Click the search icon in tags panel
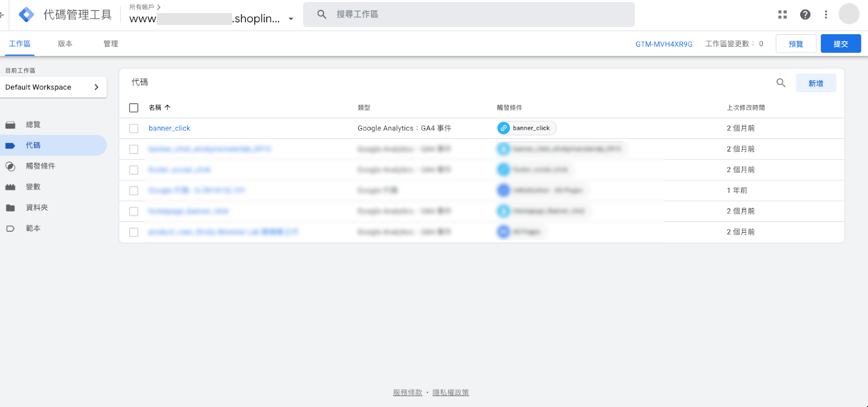868x407 pixels. (781, 83)
